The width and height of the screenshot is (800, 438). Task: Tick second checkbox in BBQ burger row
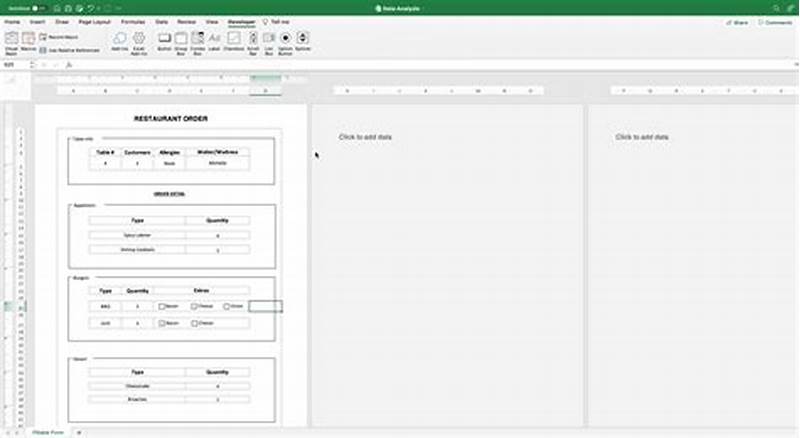(194, 306)
